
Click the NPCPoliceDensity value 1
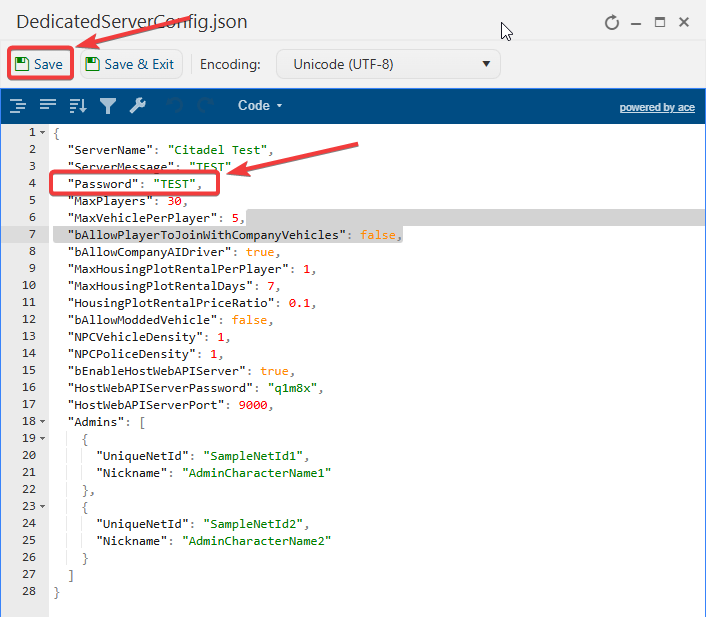click(213, 354)
